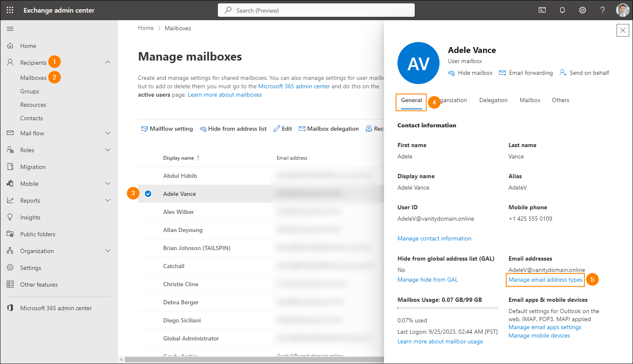The width and height of the screenshot is (633, 364).
Task: Open the Microsoft 365 admin center text link
Action: (x=294, y=86)
